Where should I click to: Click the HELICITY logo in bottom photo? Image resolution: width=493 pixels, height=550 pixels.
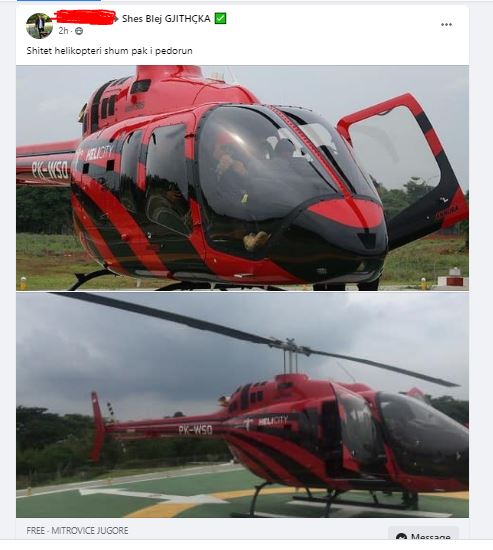(x=273, y=421)
